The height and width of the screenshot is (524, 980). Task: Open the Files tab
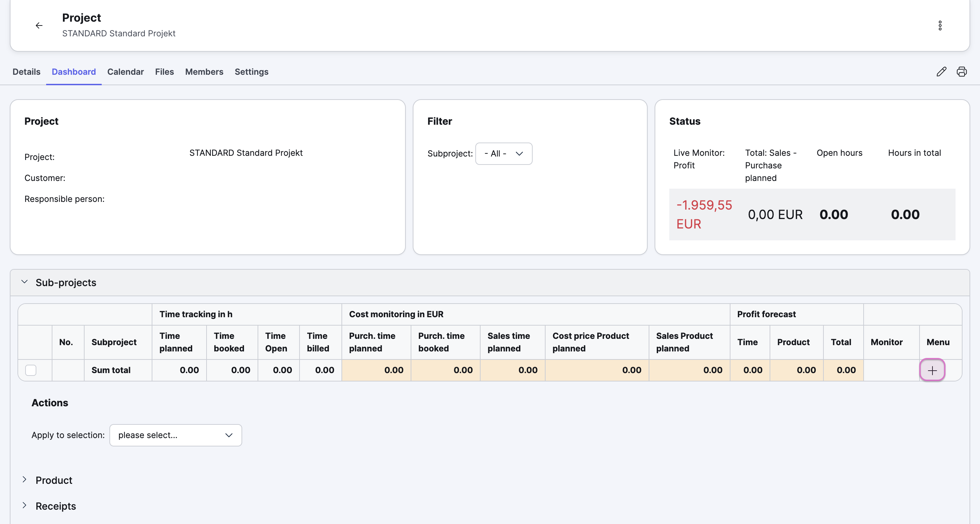tap(164, 72)
